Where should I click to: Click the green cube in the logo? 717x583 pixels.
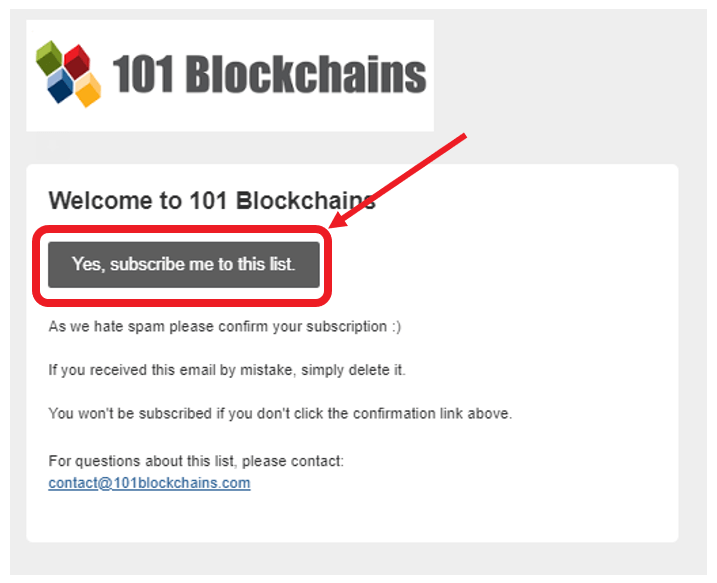tap(49, 58)
